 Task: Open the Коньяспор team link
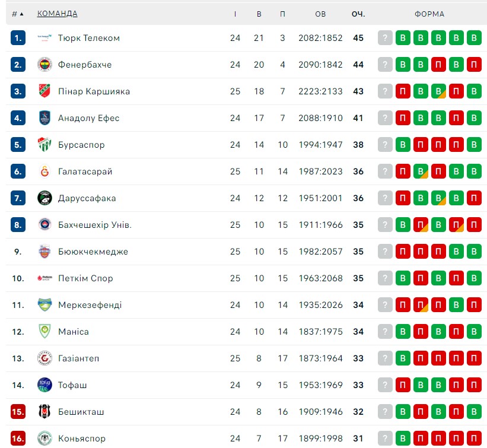pos(82,439)
